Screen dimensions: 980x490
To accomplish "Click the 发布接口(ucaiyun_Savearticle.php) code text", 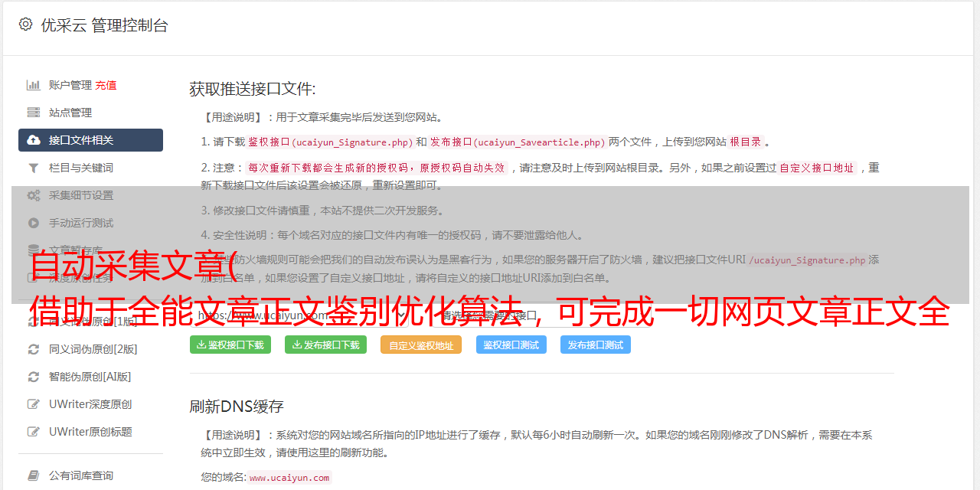I will click(518, 142).
